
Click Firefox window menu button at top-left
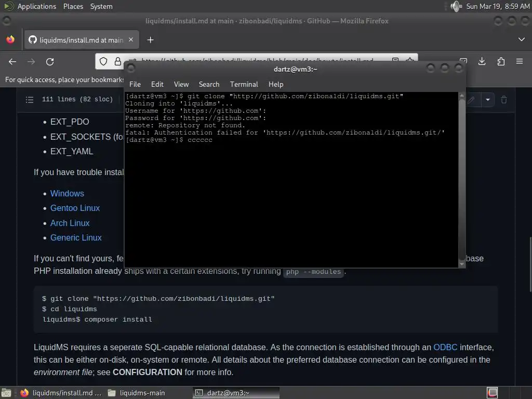6,21
